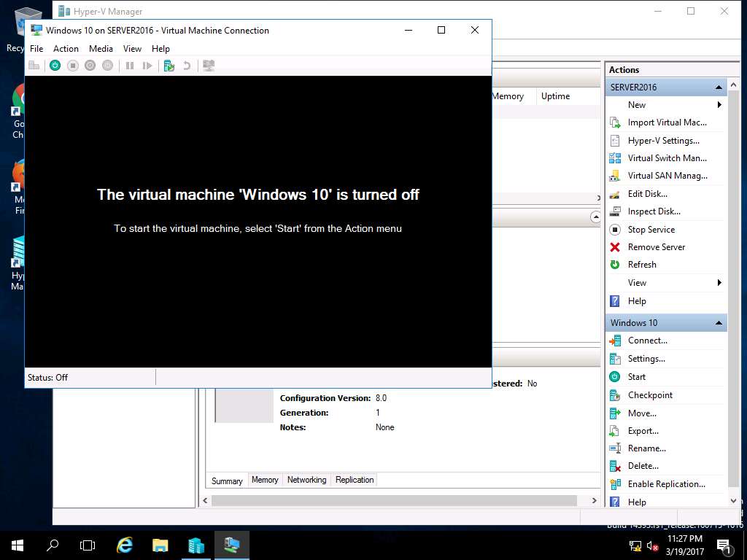This screenshot has width=747, height=560.
Task: Collapse the SERVER2016 actions section
Action: (x=719, y=87)
